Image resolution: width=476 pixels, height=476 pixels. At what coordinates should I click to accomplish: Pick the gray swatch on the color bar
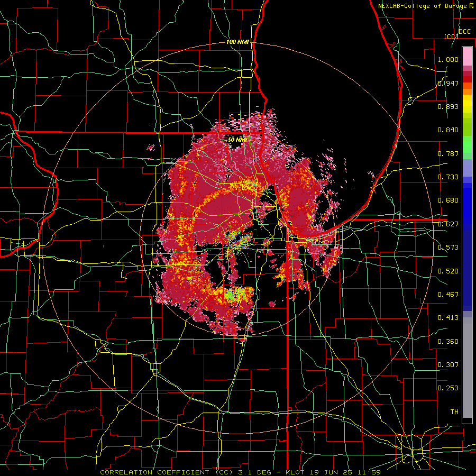(x=467, y=368)
